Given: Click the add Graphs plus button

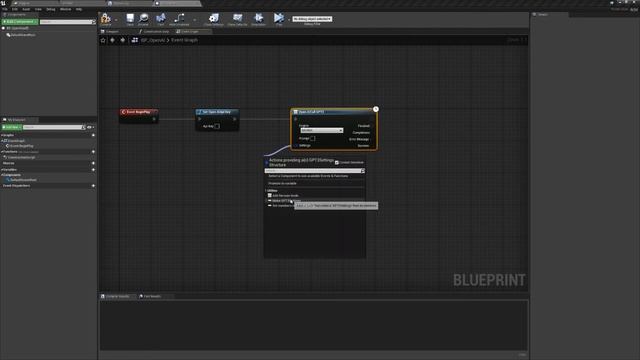Looking at the screenshot, I should tap(93, 135).
